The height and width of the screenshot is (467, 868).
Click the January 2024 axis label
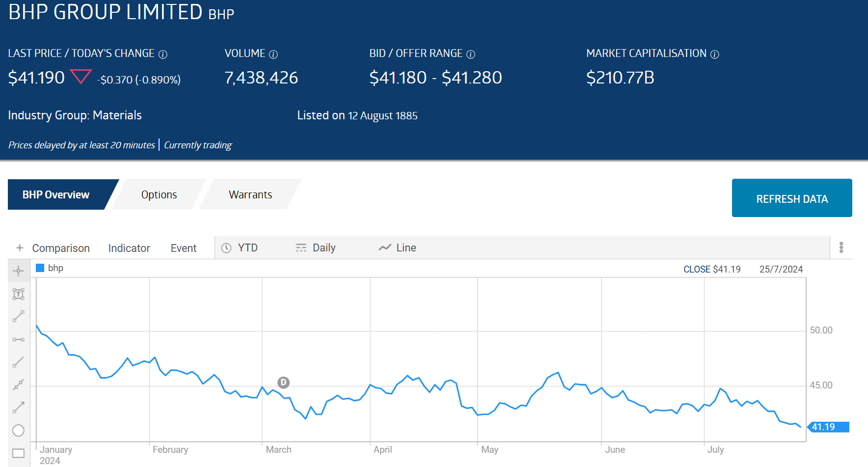(x=56, y=455)
